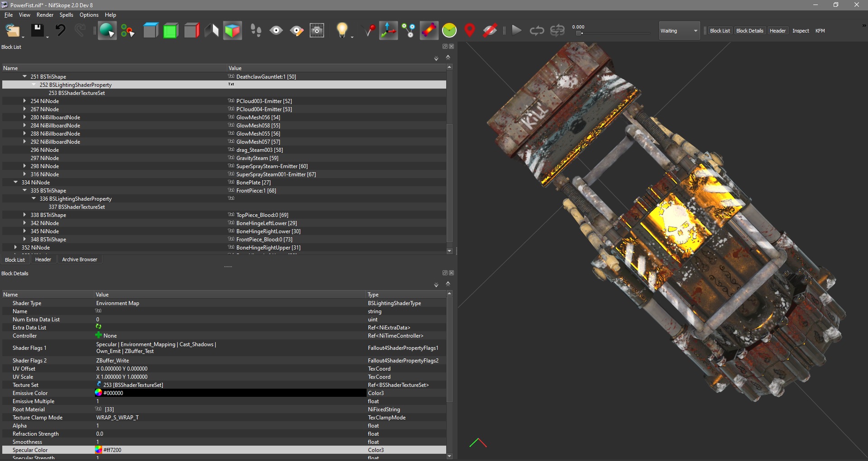Select the green sphere object-picking tool

(x=107, y=31)
